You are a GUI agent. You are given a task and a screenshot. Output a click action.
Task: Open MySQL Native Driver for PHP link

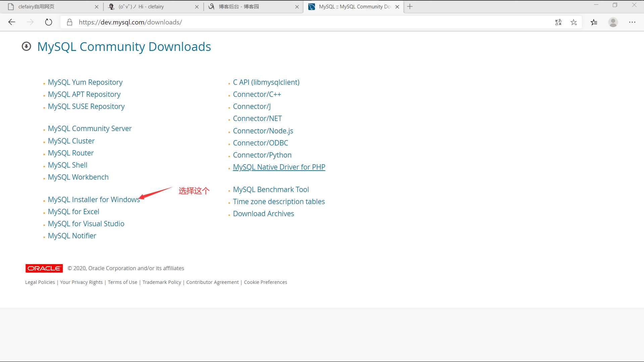(279, 167)
